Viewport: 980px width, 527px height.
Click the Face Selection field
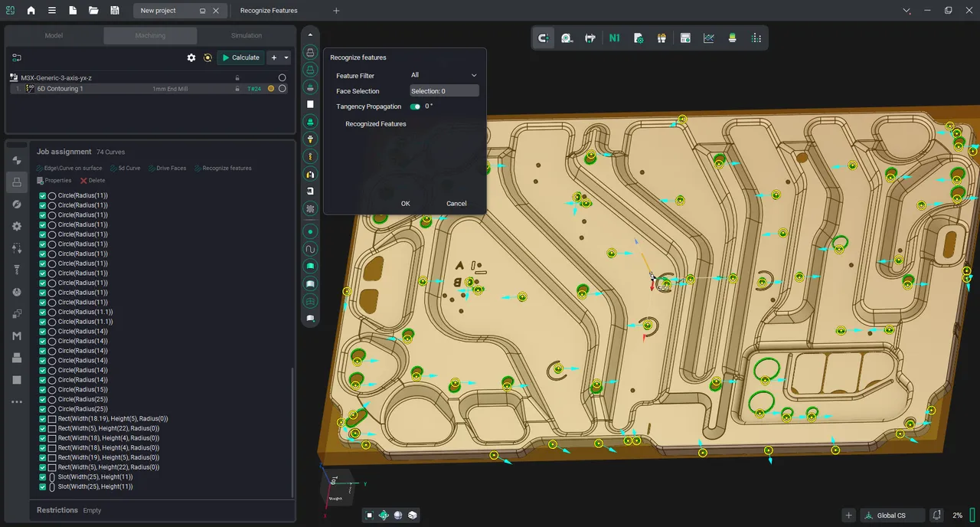tap(444, 90)
